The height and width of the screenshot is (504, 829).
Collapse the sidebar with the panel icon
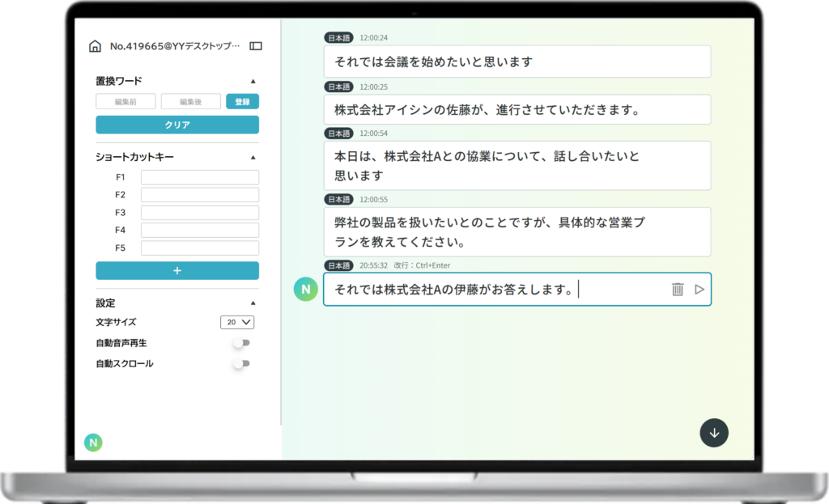[256, 46]
